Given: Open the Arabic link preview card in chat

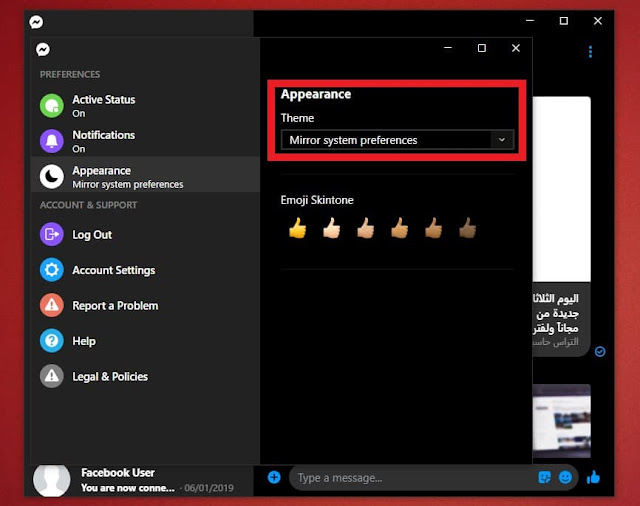Looking at the screenshot, I should [561, 226].
